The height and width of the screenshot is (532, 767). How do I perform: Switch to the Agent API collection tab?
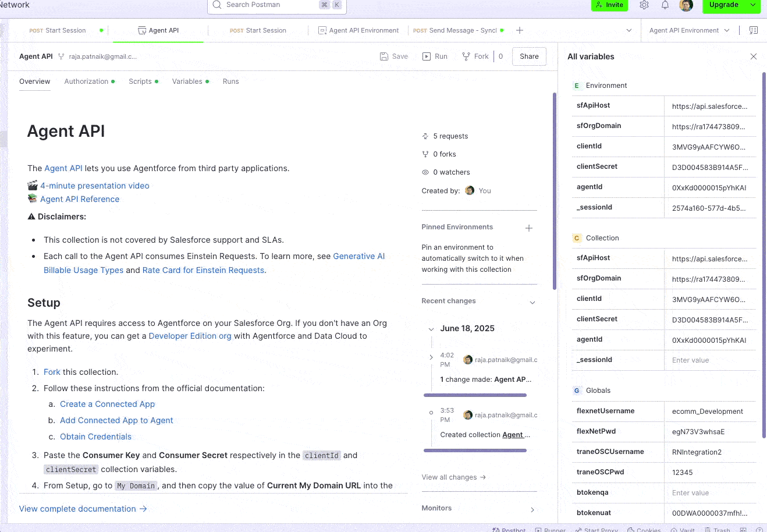158,30
